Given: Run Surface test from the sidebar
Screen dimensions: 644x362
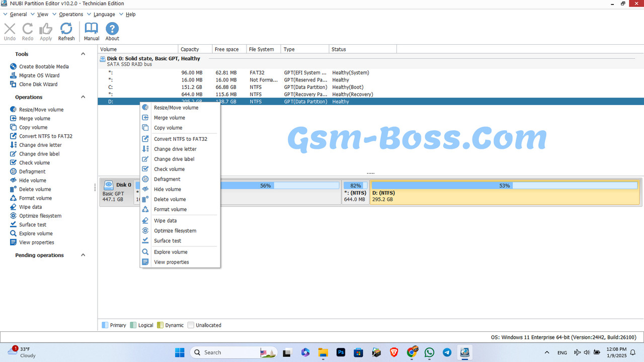Looking at the screenshot, I should pos(28,225).
